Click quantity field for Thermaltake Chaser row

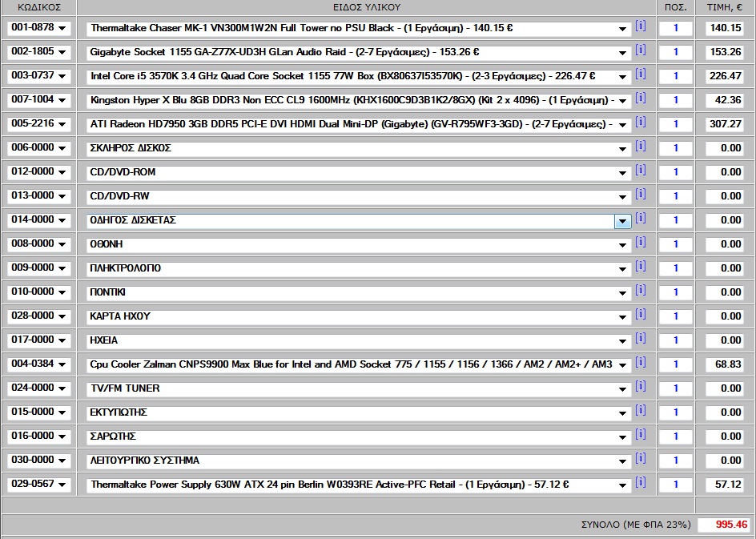click(675, 28)
